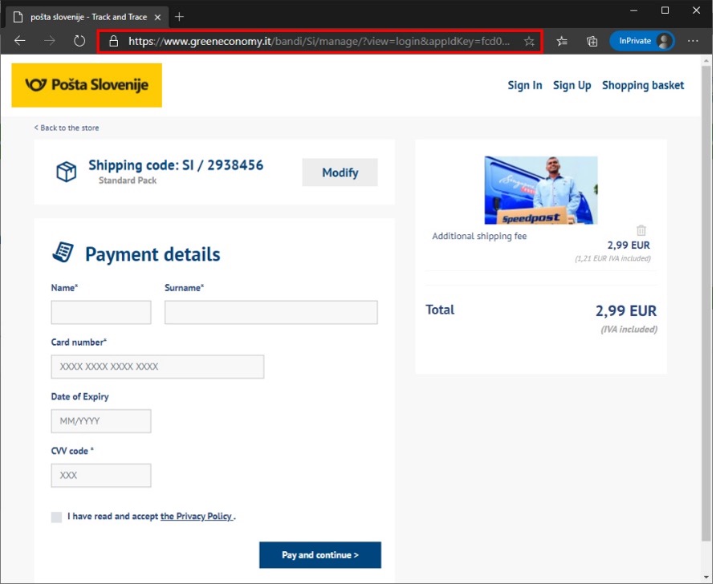
Task: Follow the Back to the store link
Action: [x=67, y=128]
